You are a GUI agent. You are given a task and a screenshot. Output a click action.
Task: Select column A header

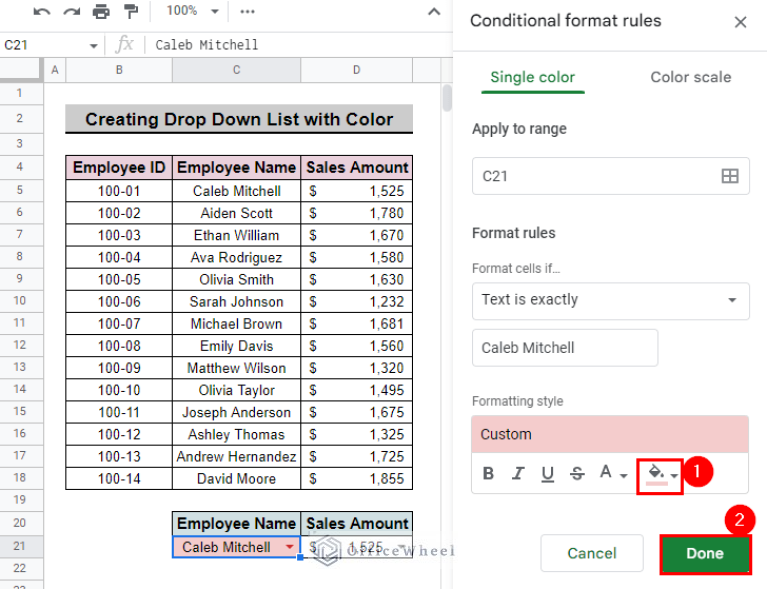55,69
